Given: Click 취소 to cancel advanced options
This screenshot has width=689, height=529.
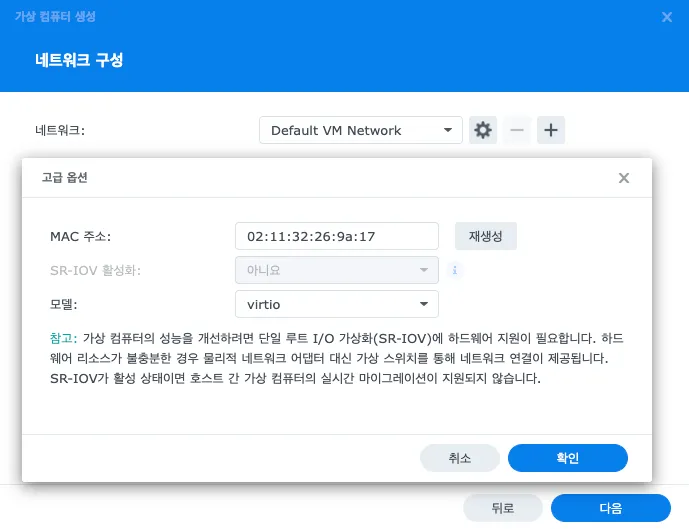Looking at the screenshot, I should tap(460, 458).
